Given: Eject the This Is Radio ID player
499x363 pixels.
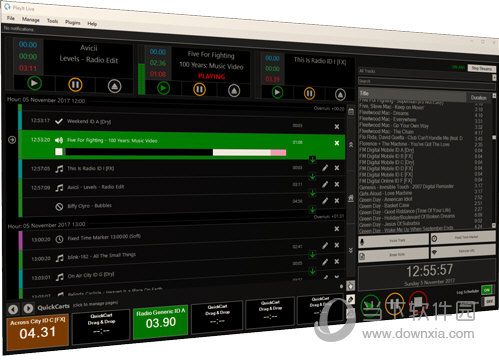Looking at the screenshot, I should (x=340, y=95).
